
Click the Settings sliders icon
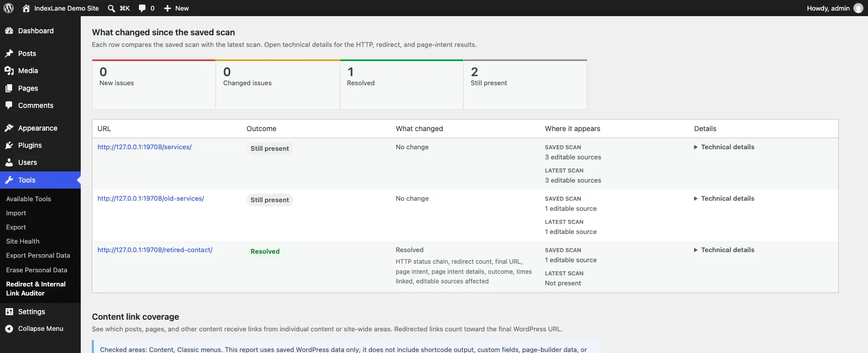click(9, 312)
